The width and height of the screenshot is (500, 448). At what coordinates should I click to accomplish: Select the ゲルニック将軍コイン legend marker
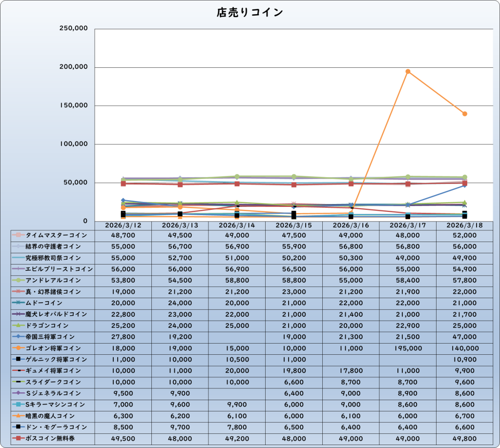coord(18,360)
